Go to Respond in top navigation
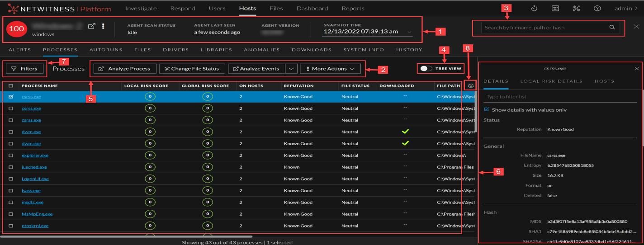Screen dimensions: 644x245 (x=183, y=8)
